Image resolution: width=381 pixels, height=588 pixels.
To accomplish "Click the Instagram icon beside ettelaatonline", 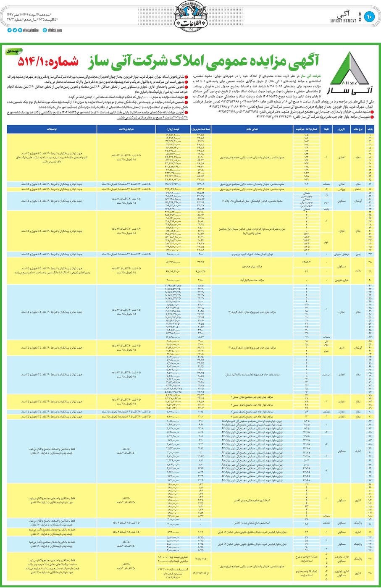I will [19, 31].
